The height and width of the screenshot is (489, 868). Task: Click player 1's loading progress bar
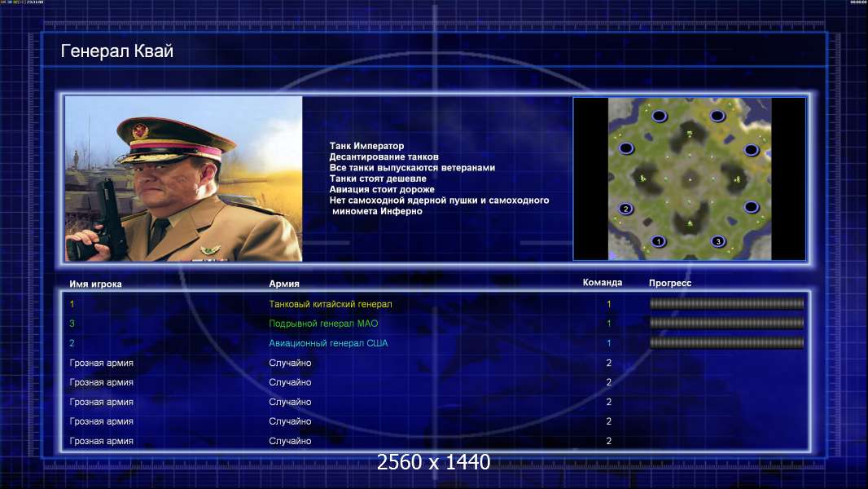[x=726, y=303]
